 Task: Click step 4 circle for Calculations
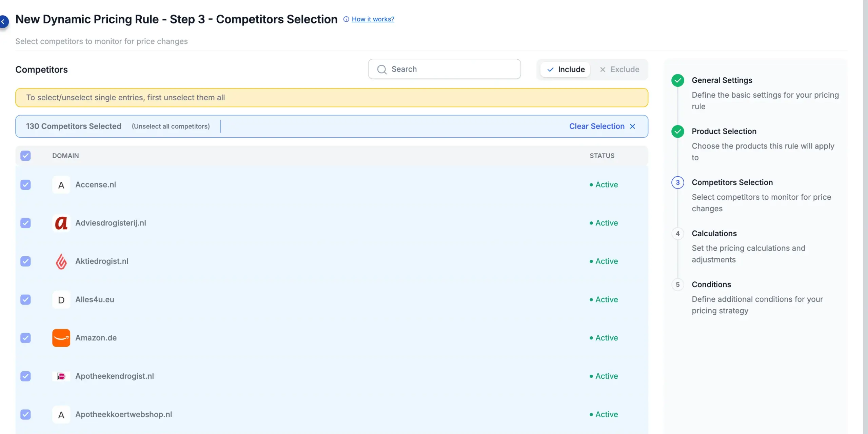[678, 234]
